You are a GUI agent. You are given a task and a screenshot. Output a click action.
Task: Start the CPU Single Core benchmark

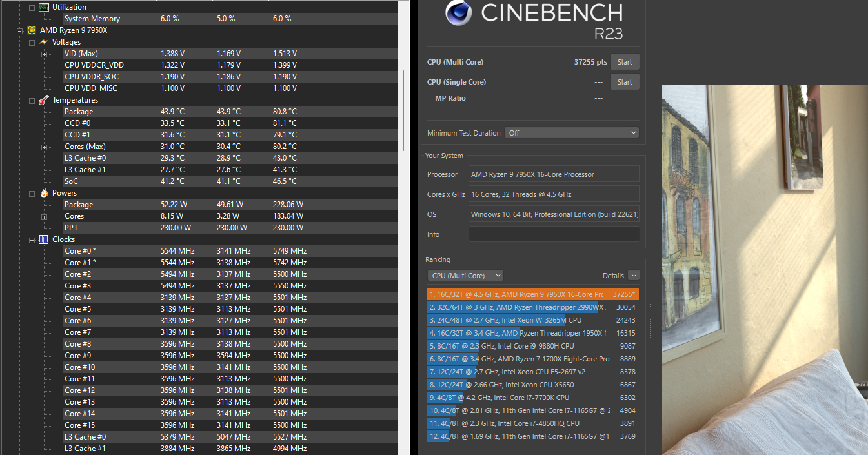coord(624,81)
